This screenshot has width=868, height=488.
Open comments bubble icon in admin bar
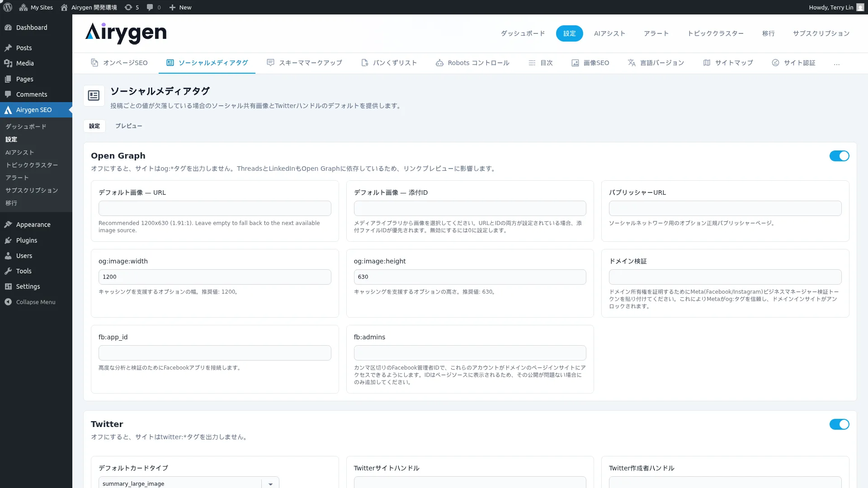150,7
